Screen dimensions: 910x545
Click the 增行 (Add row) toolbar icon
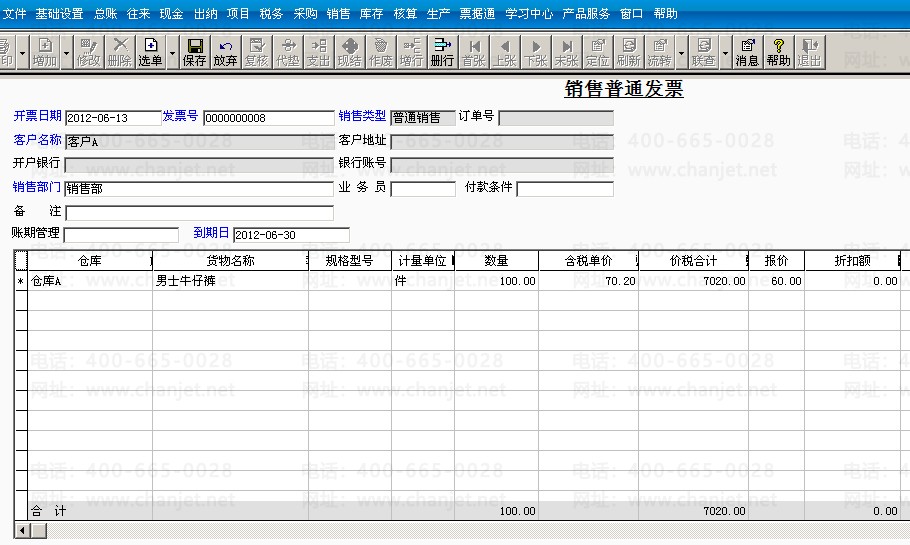(411, 52)
